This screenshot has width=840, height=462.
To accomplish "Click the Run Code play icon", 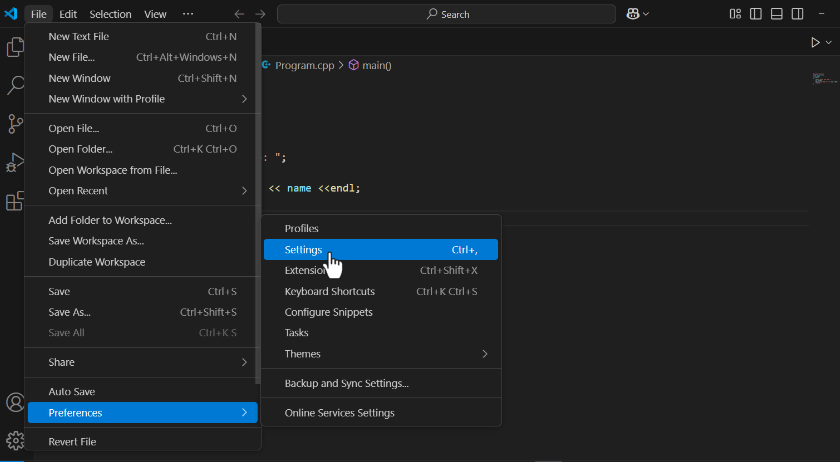I will tap(815, 42).
